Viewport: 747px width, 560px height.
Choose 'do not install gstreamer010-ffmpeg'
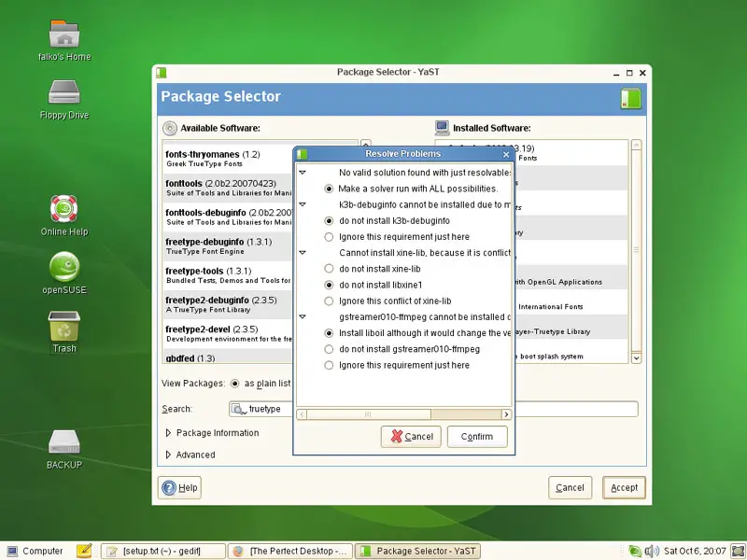tap(329, 349)
